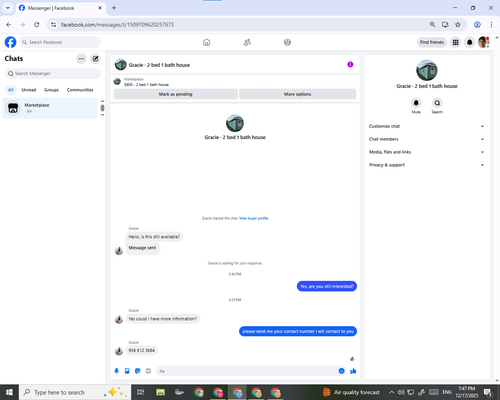The width and height of the screenshot is (500, 400).
Task: Select the All chats filter
Action: 11,90
